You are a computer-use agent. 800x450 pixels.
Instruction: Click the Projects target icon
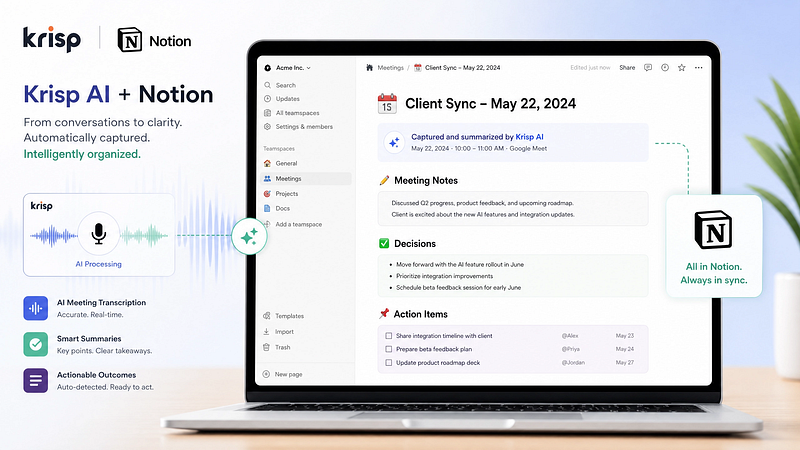click(267, 194)
